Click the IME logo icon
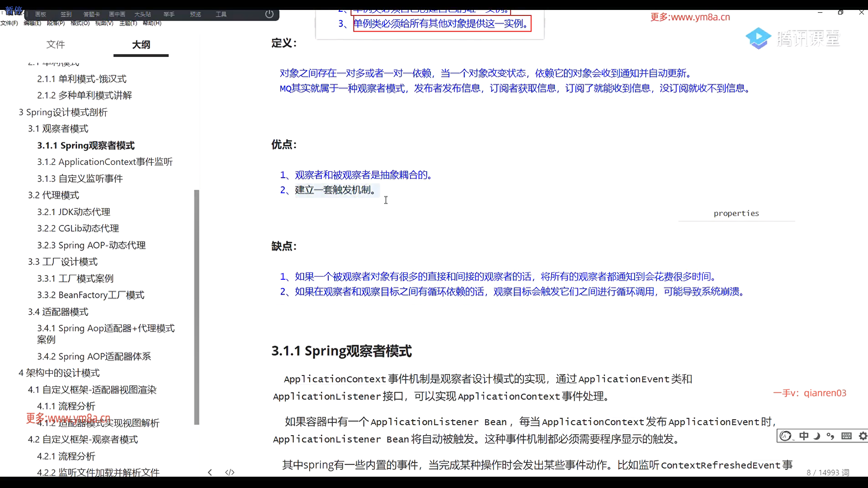Viewport: 868px width, 488px height. [786, 436]
